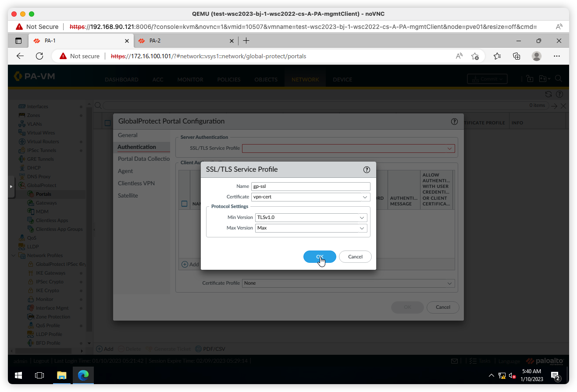The height and width of the screenshot is (392, 577).
Task: Open the configuration save/load dropdown icon
Action: (544, 79)
